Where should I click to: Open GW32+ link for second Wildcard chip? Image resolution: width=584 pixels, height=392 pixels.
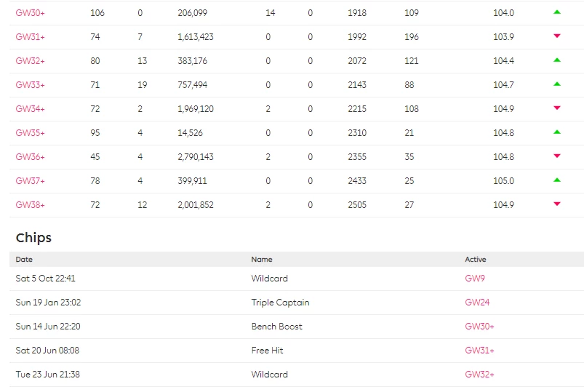click(x=479, y=375)
